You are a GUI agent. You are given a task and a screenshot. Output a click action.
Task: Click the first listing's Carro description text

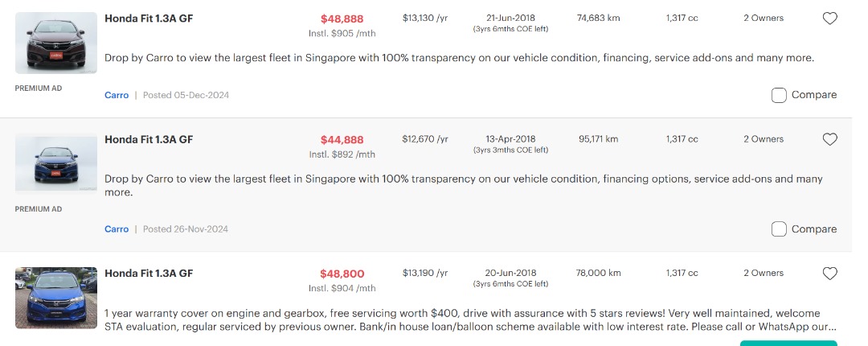tap(459, 58)
